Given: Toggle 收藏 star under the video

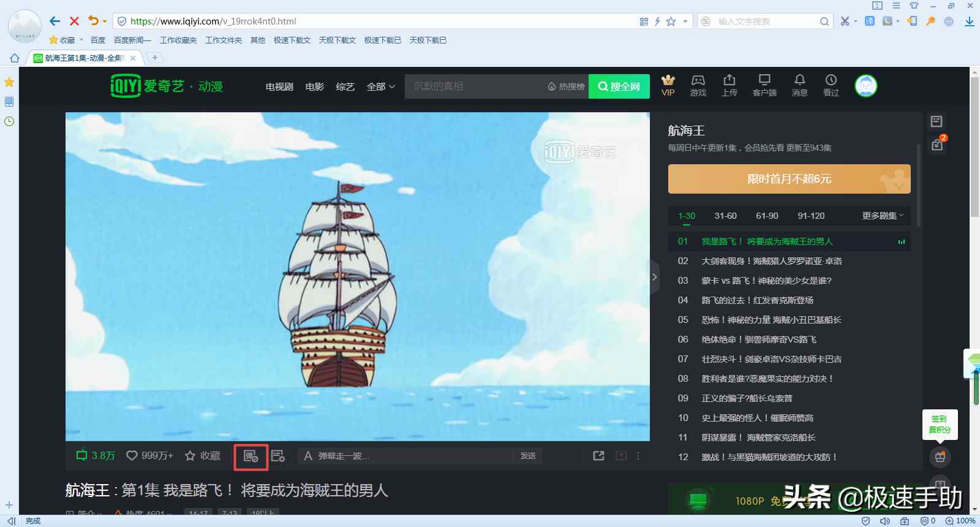Looking at the screenshot, I should [x=203, y=456].
